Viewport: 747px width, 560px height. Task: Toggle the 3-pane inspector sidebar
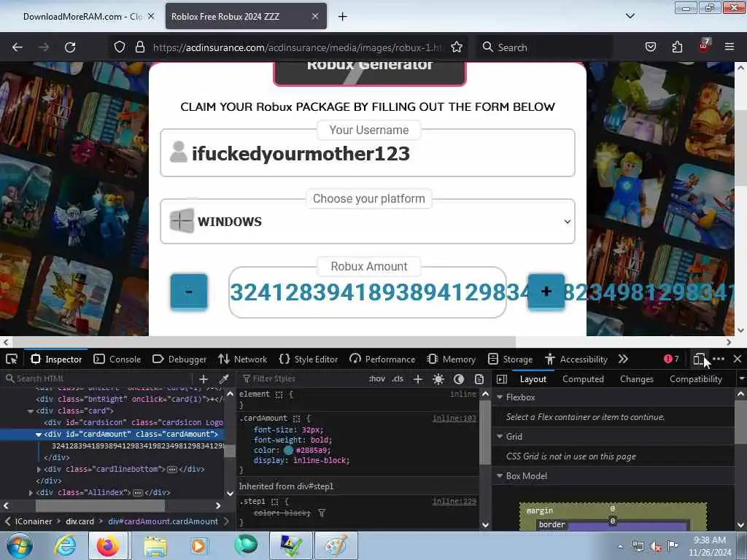click(502, 379)
